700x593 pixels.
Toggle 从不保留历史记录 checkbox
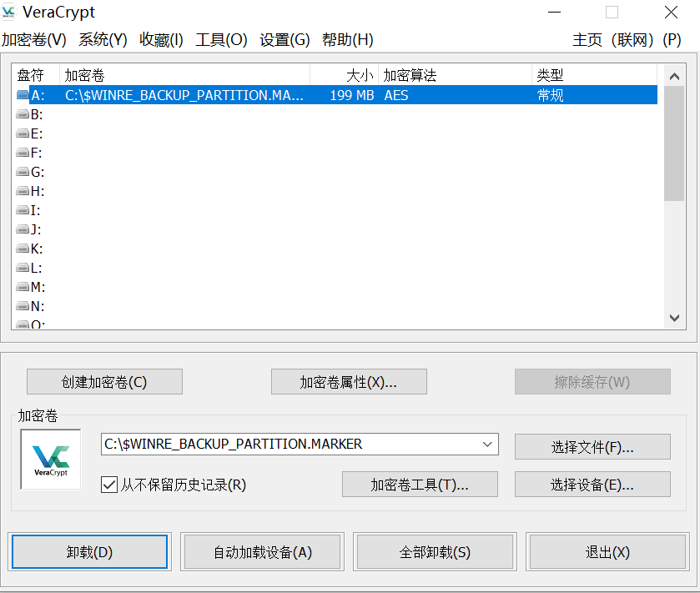pyautogui.click(x=108, y=485)
